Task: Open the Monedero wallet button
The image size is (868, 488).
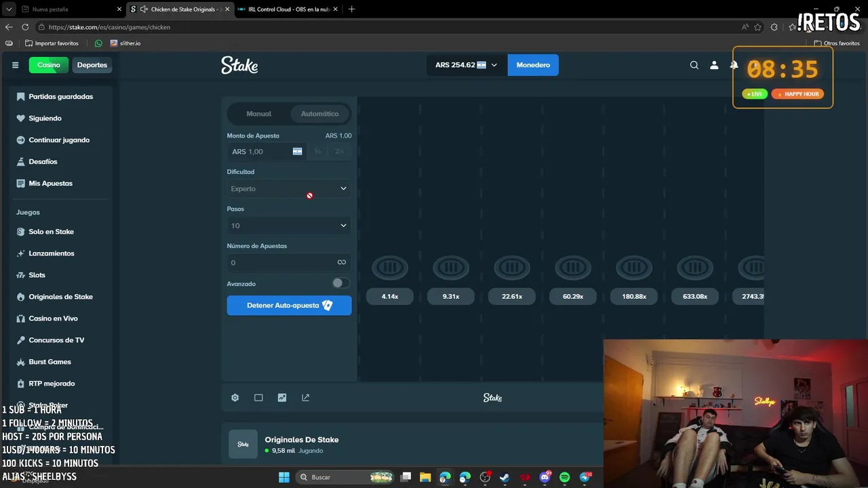Action: point(533,65)
